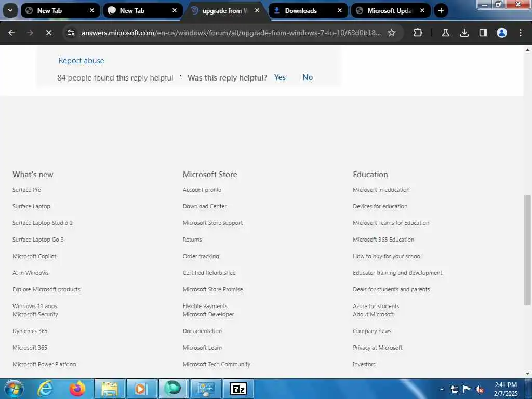532x399 pixels.
Task: Open a new browser tab with plus button
Action: pyautogui.click(x=441, y=10)
